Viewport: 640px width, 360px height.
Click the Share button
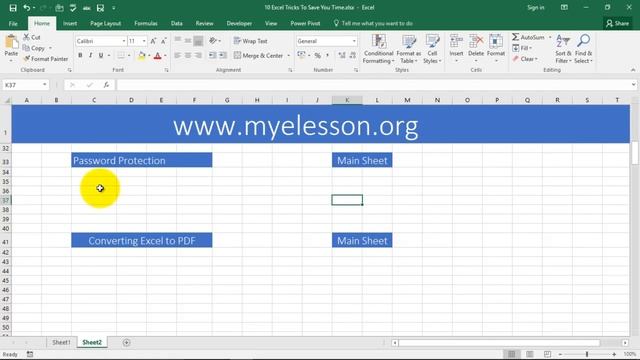click(x=618, y=24)
